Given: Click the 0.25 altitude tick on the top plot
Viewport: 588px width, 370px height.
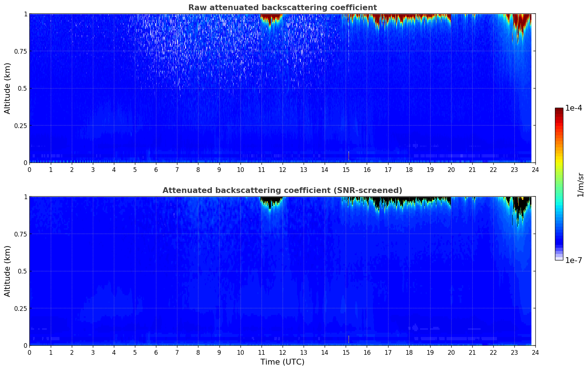Looking at the screenshot, I should 20,126.
